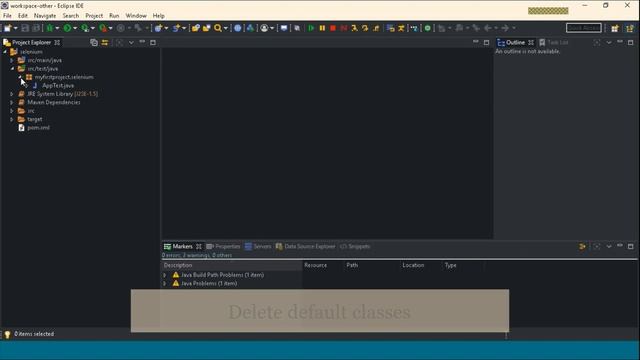Click the Save icon in toolbar
This screenshot has height=360, width=640.
tap(25, 28)
